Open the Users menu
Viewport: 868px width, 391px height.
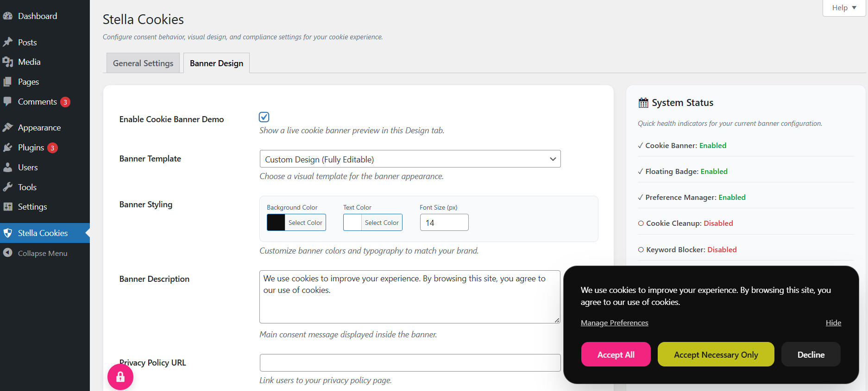click(45, 168)
